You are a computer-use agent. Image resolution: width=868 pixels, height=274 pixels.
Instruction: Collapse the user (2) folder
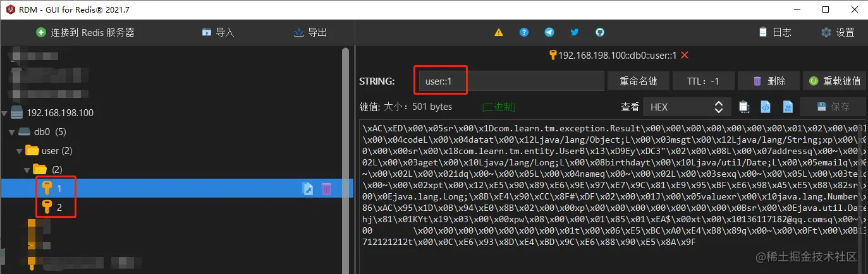point(18,150)
